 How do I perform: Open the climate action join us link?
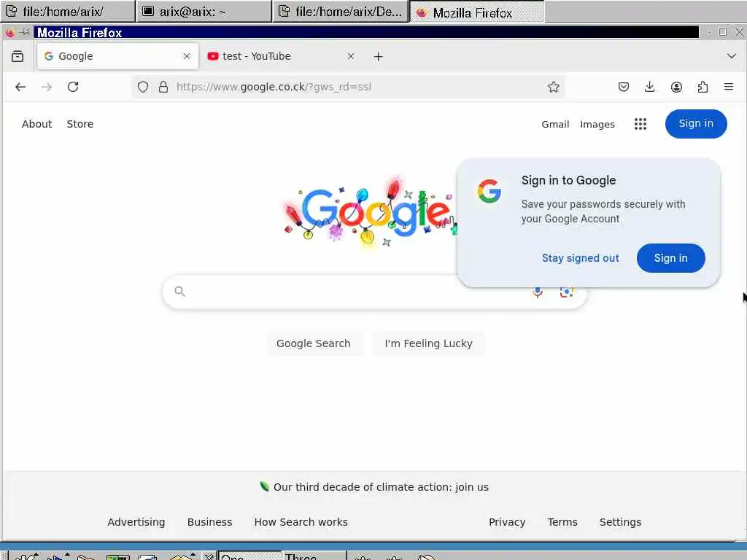(x=381, y=487)
